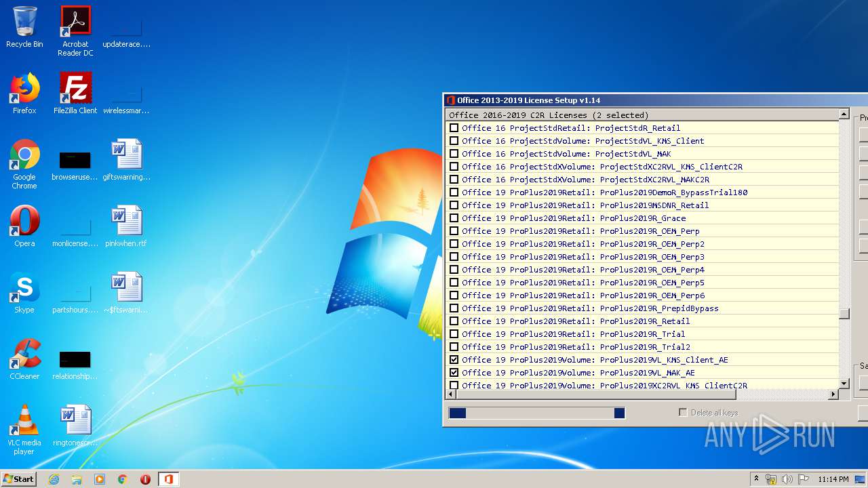Open Acrobat Reader DC shortcut
Viewport: 868px width, 488px height.
(x=75, y=30)
